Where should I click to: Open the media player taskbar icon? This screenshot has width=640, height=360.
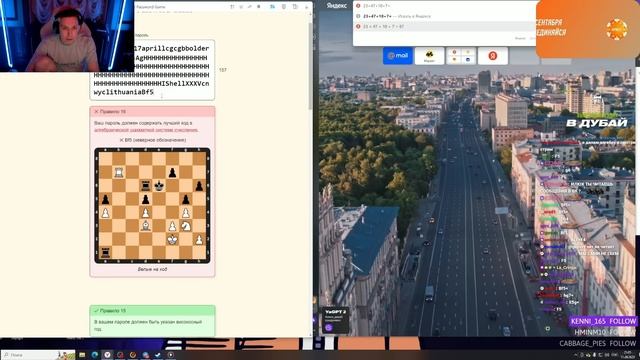[x=171, y=355]
